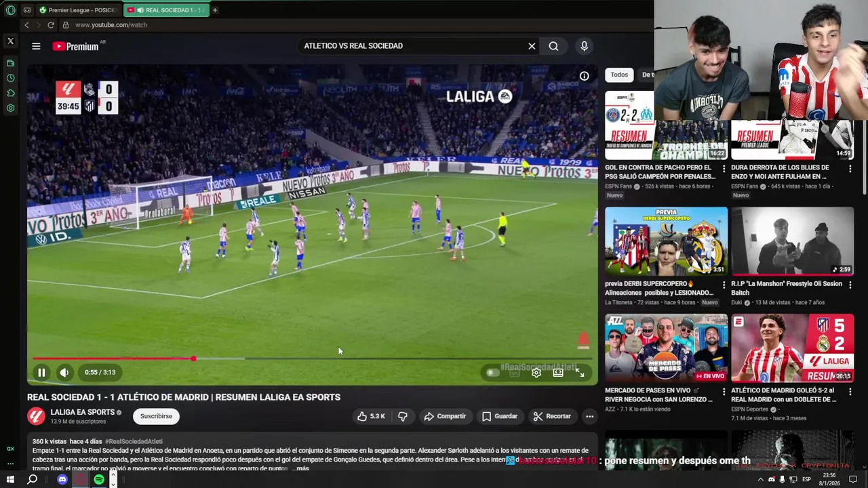
Task: Open the previa DERBI SUPERCOPERO video thumbnail
Action: click(666, 241)
